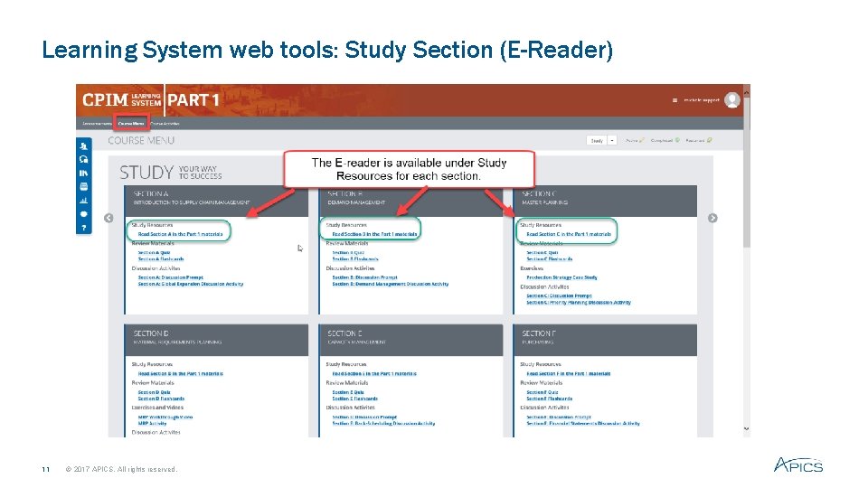Advance sections with right carousel arrow
The image size is (868, 488).
712,218
